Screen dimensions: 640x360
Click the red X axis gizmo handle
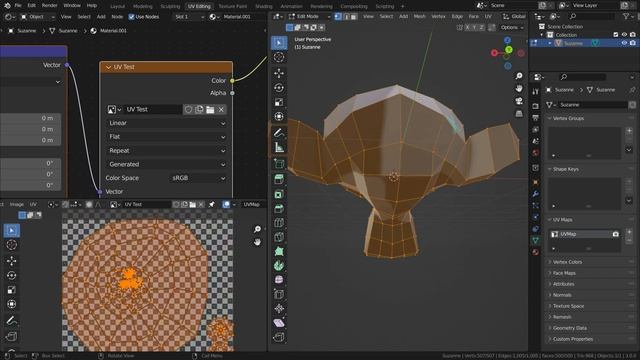[x=494, y=53]
